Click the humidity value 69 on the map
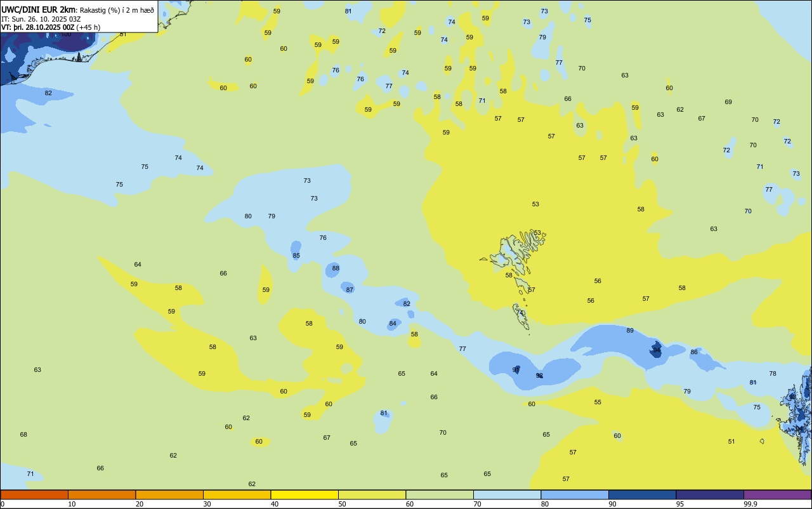 click(728, 102)
